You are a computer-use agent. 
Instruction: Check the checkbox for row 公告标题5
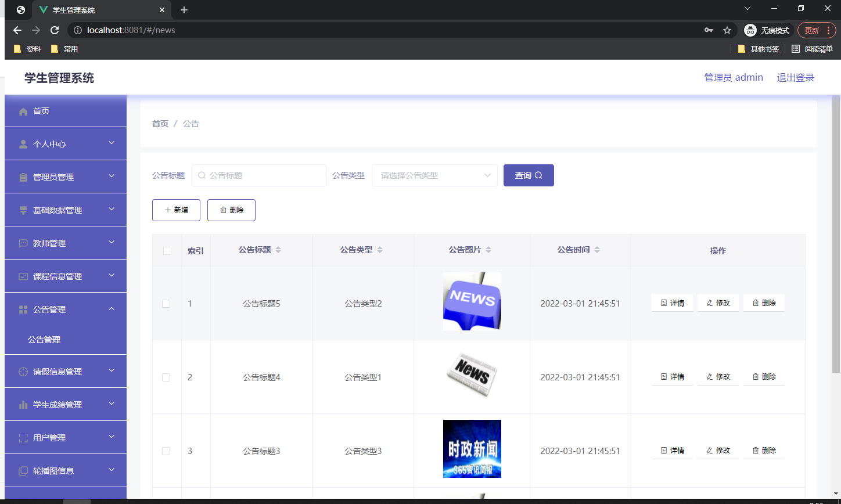[166, 304]
